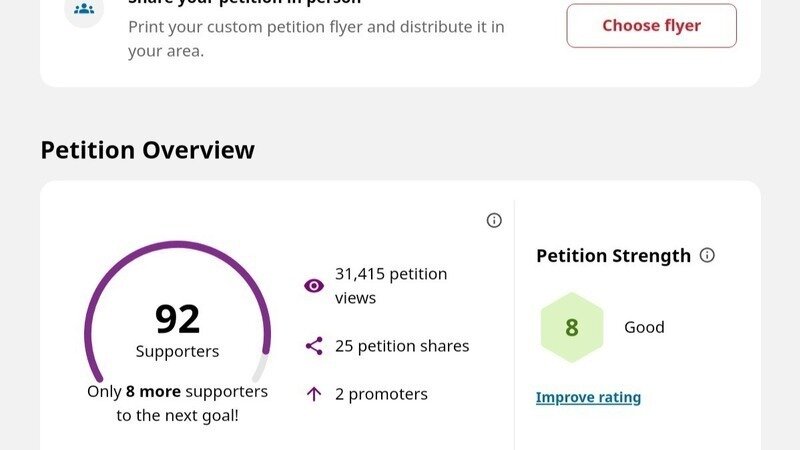Click the share icon for petition shares
Screen dimensions: 800x450
[314, 346]
